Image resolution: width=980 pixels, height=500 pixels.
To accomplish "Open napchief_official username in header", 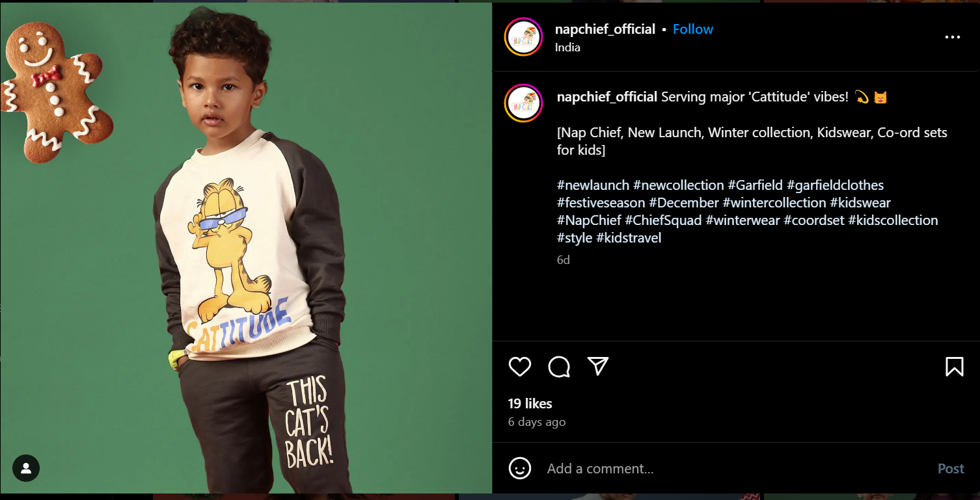I will [605, 29].
